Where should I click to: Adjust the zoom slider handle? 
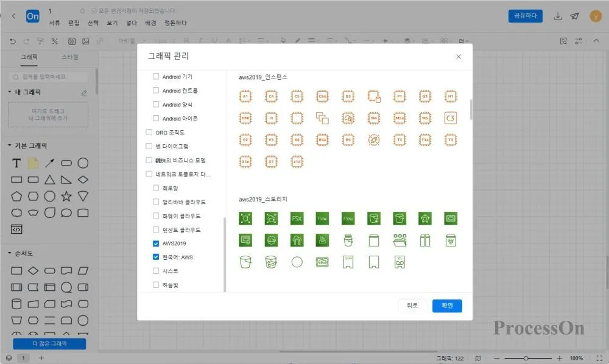(526, 358)
